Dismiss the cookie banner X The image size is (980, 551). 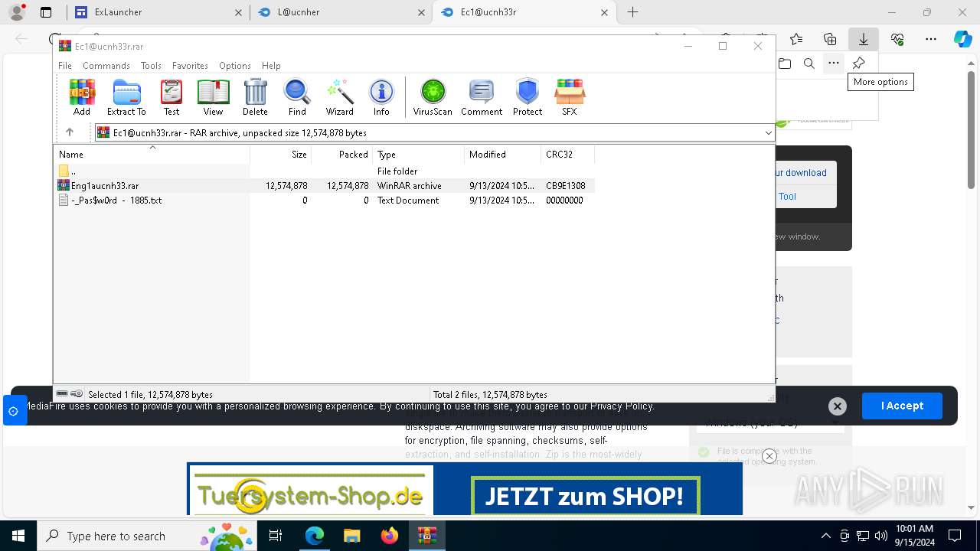838,406
